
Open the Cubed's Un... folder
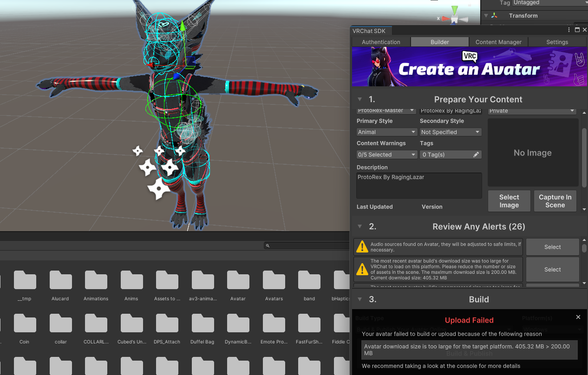click(131, 324)
